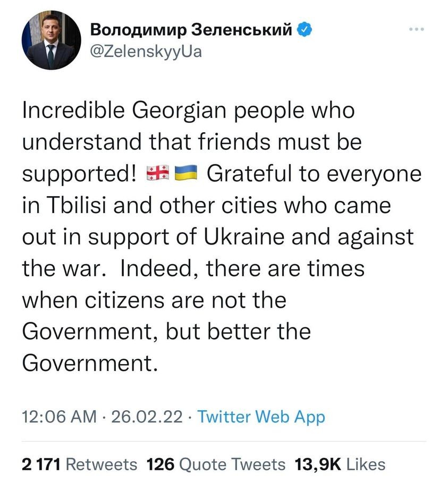This screenshot has height=482, width=448.
Task: View the 126 Quote Tweets
Action: coord(216,464)
